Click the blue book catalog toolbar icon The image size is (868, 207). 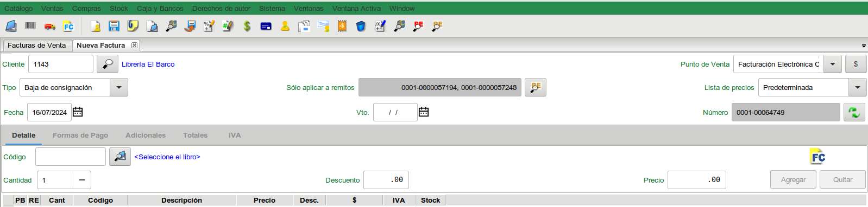click(11, 26)
